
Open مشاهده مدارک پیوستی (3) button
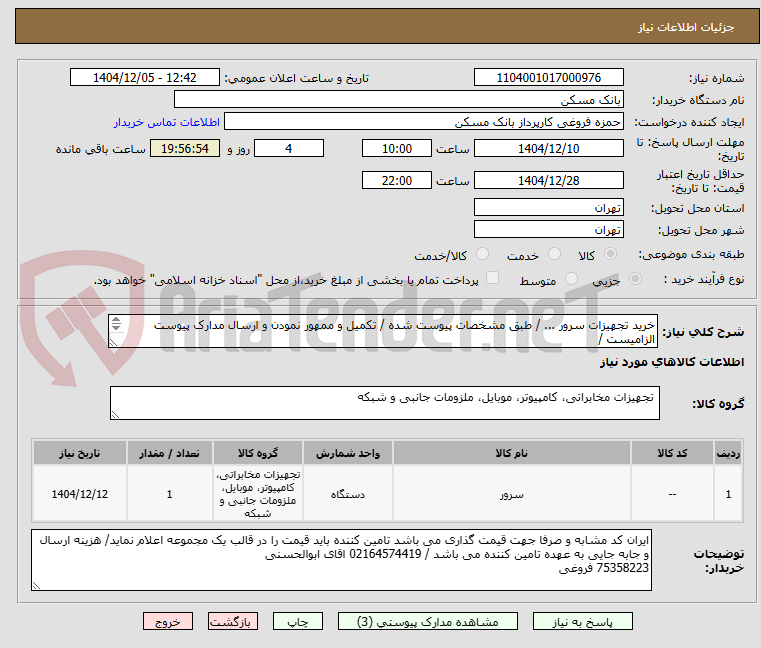pyautogui.click(x=428, y=621)
